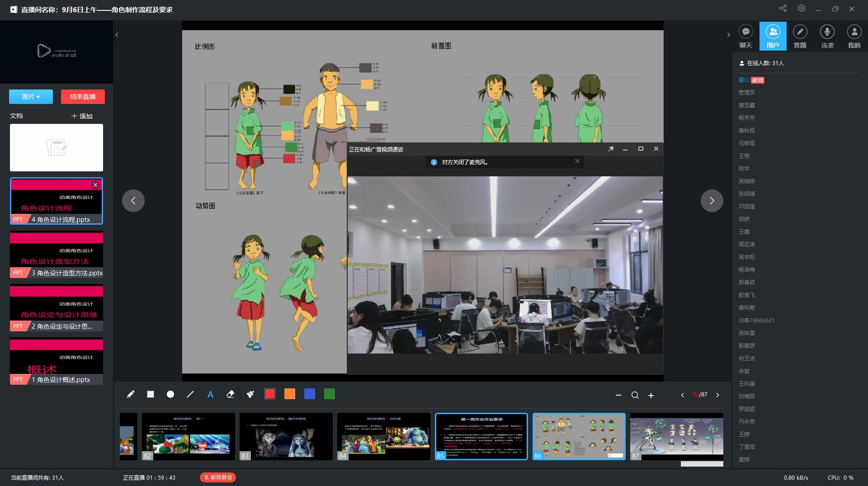
Task: Click the share icon in title bar
Action: (783, 9)
